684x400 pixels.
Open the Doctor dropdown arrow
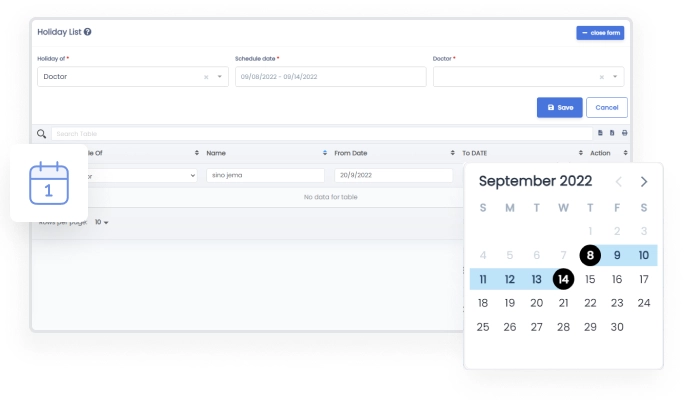click(616, 77)
